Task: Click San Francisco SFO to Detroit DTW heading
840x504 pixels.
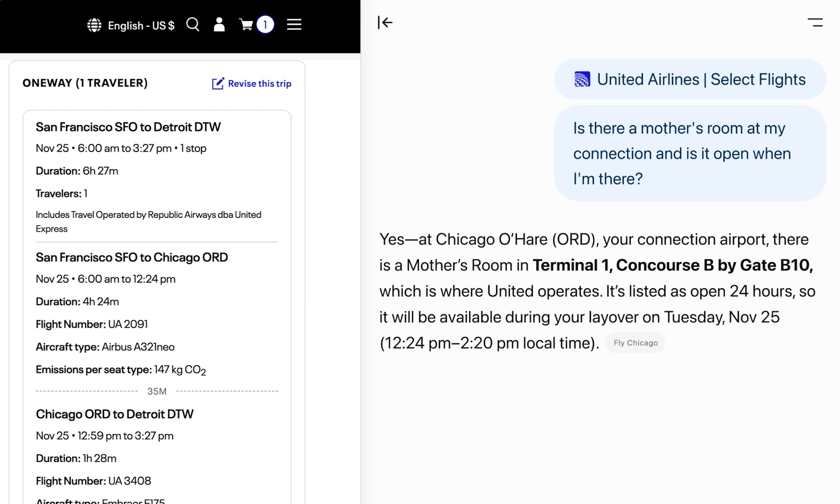Action: 128,127
